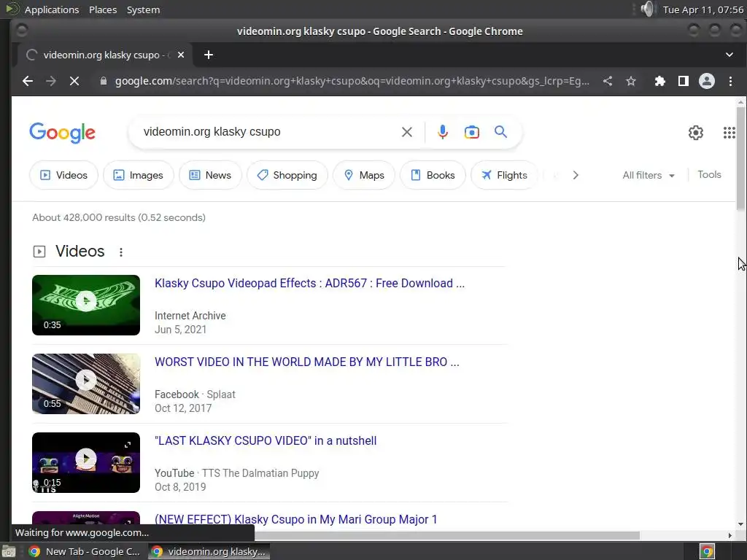The height and width of the screenshot is (560, 747).
Task: Open the Chrome three-dot menu
Action: [x=730, y=82]
